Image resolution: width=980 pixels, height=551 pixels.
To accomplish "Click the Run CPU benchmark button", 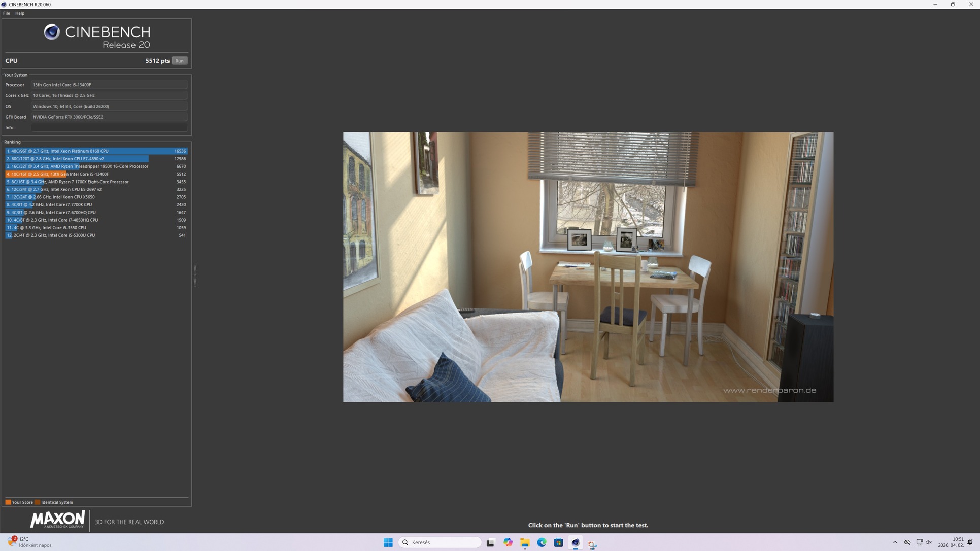I will [179, 61].
